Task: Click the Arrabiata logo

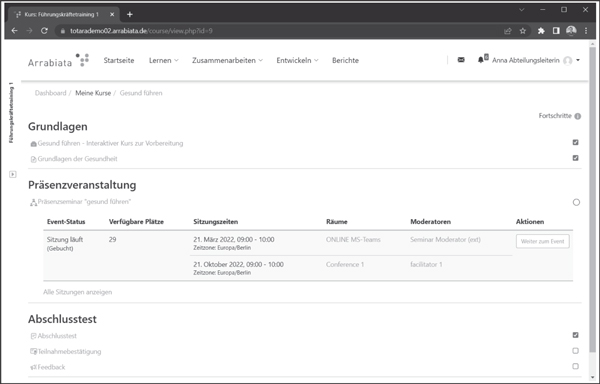Action: (58, 61)
